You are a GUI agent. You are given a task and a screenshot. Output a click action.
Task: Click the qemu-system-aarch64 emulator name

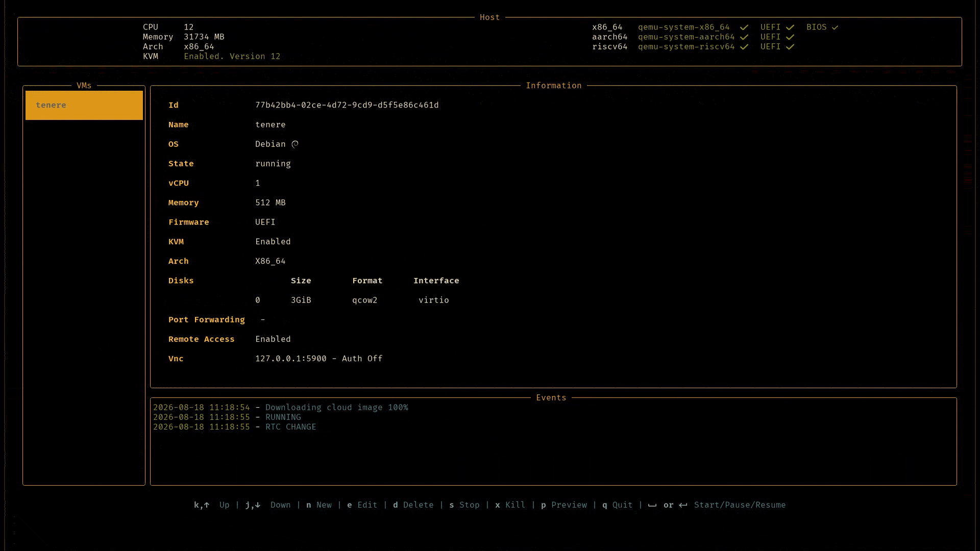687,37
